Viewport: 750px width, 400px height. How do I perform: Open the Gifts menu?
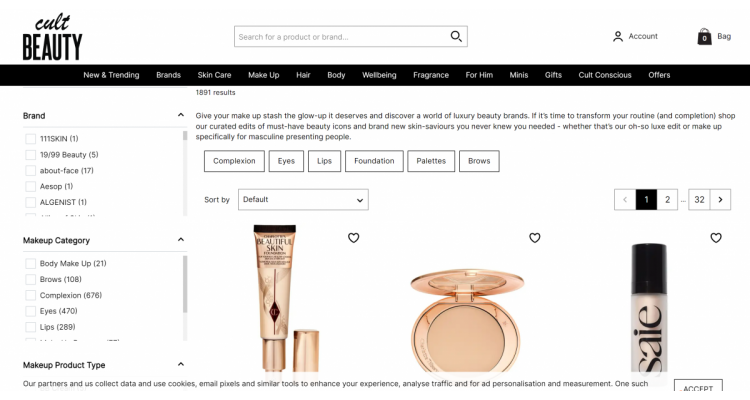coord(553,75)
